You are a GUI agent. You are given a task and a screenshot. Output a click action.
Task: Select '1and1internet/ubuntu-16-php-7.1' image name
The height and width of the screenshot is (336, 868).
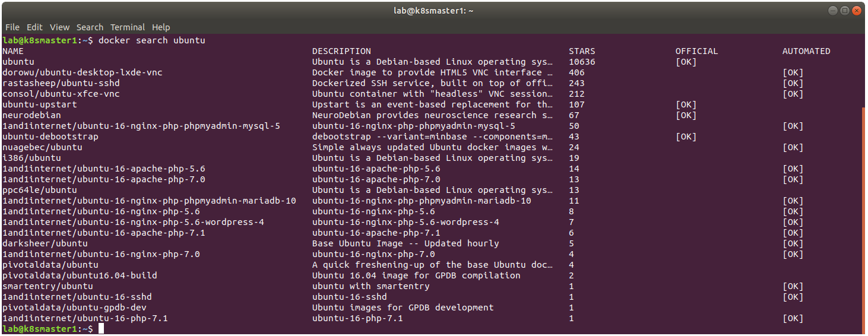click(x=85, y=318)
